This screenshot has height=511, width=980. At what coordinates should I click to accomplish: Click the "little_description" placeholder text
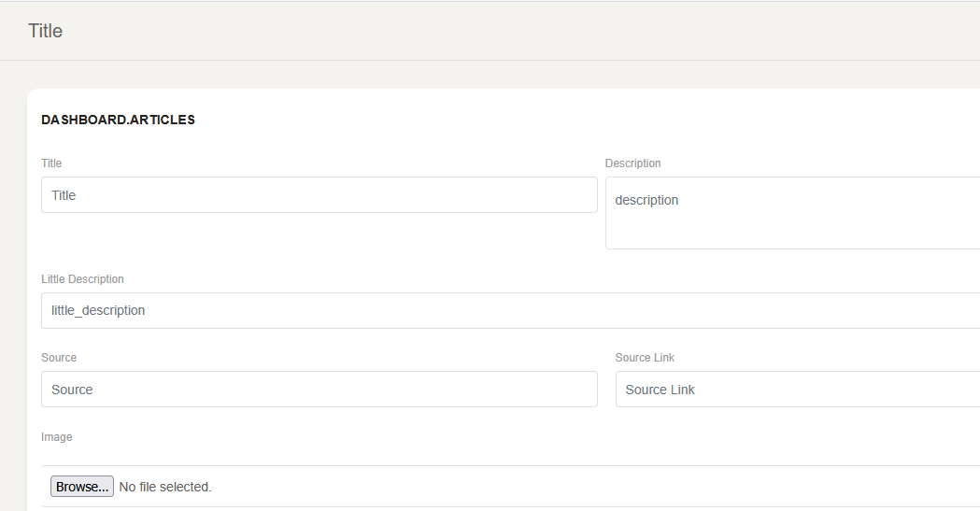98,310
